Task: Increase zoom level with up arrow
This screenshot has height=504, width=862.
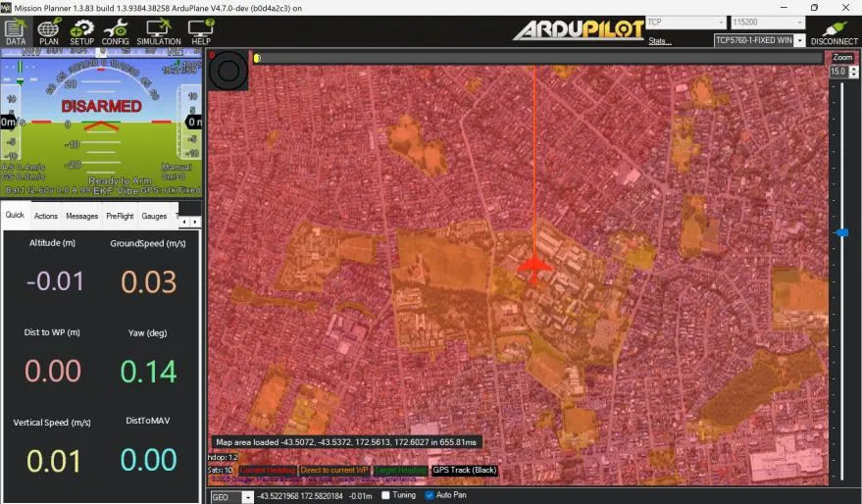Action: (x=853, y=69)
